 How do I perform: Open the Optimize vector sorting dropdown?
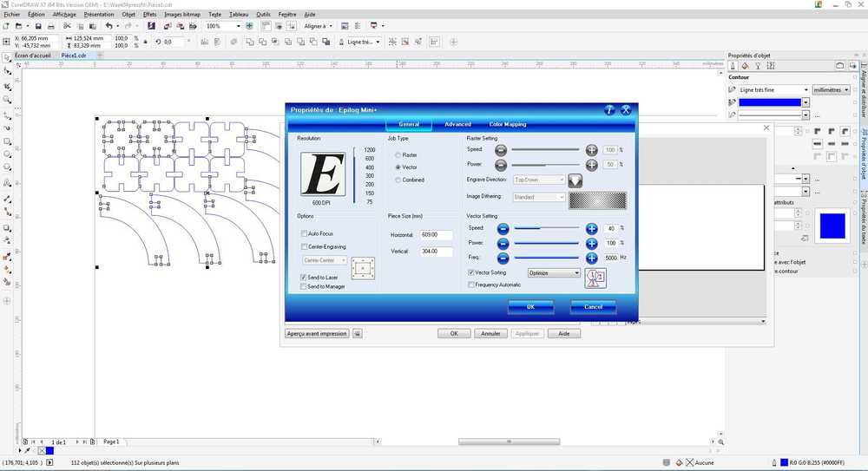[554, 273]
